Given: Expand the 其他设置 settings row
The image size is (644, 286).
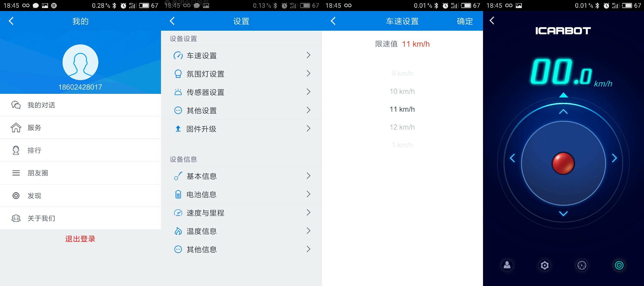Looking at the screenshot, I should point(309,110).
